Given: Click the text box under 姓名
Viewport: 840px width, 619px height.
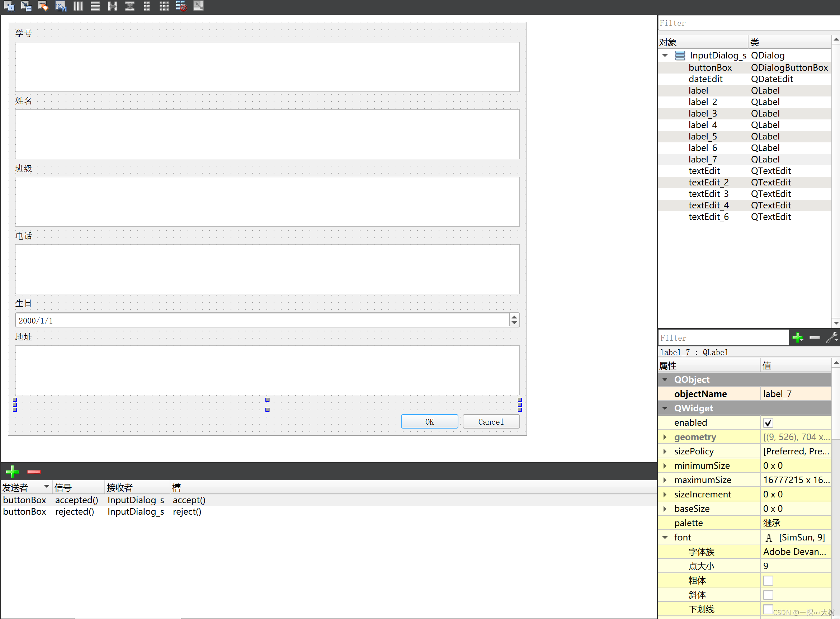Looking at the screenshot, I should pos(267,134).
